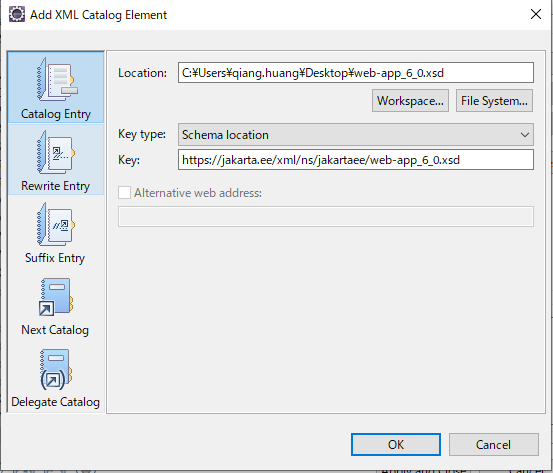This screenshot has width=553, height=473.
Task: Click the Suffix Entry label text
Action: tap(55, 258)
